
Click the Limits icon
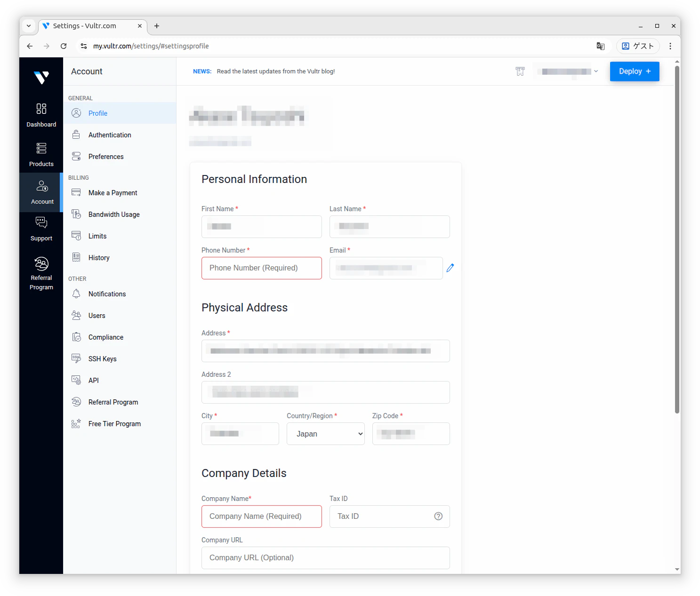76,236
